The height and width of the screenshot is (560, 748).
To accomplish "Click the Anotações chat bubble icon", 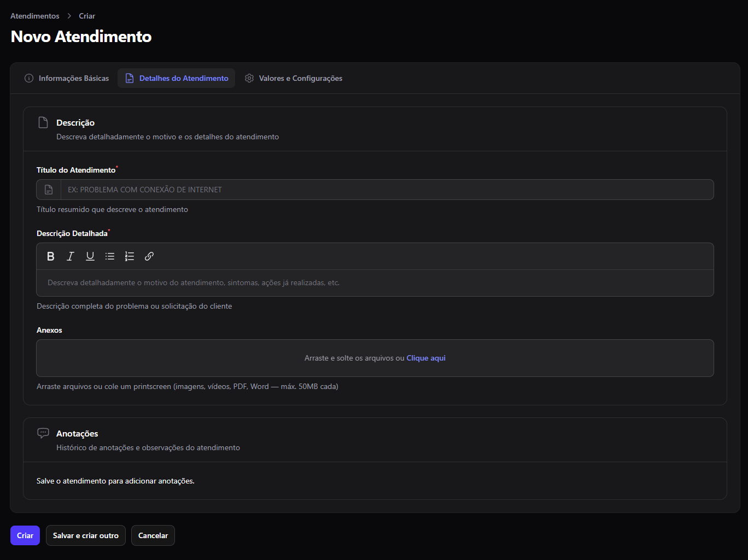I will 43,433.
